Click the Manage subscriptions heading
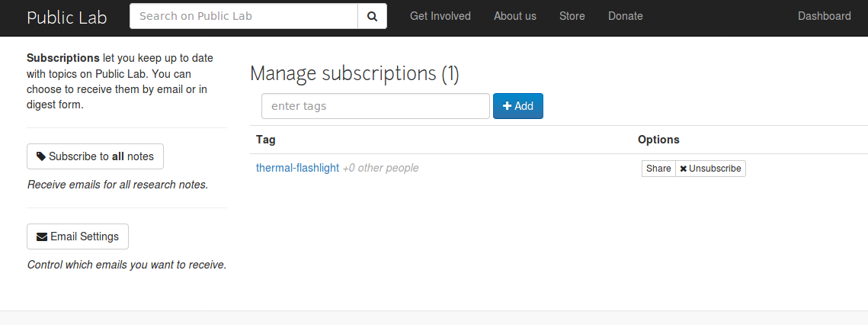 pyautogui.click(x=354, y=74)
